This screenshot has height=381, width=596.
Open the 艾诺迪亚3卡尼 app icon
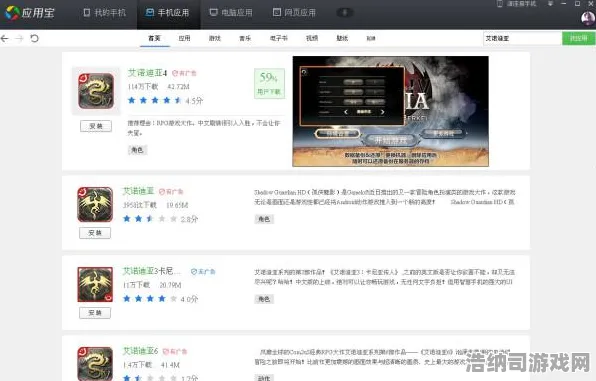pyautogui.click(x=95, y=284)
